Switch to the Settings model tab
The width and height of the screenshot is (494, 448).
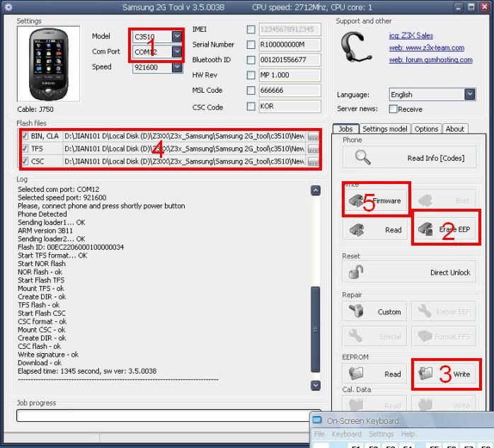click(x=385, y=129)
